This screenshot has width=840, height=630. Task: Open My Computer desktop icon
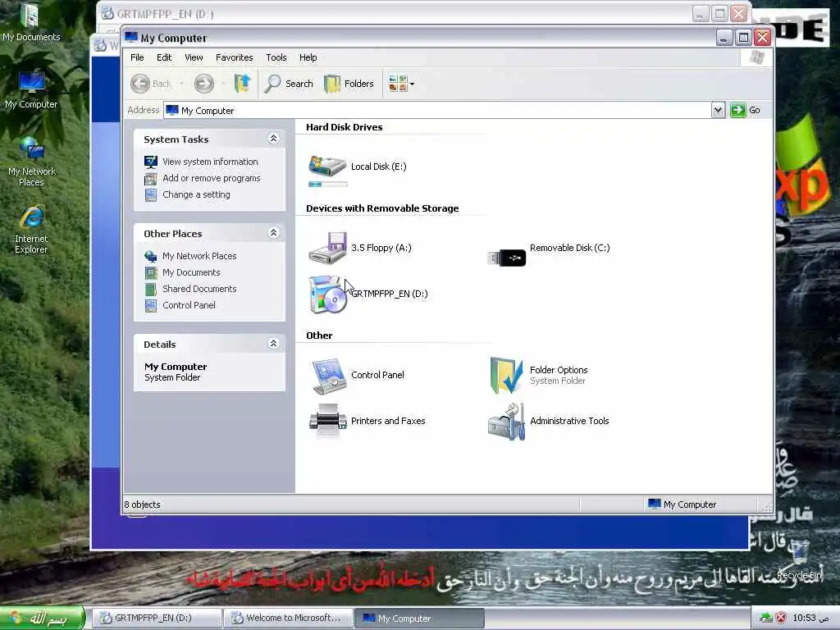[x=31, y=89]
